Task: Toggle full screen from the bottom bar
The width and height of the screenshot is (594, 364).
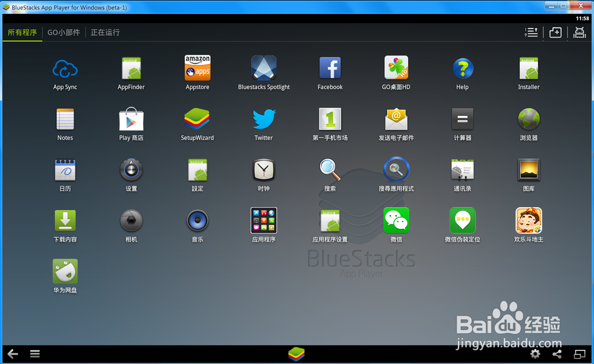Action: [x=580, y=354]
